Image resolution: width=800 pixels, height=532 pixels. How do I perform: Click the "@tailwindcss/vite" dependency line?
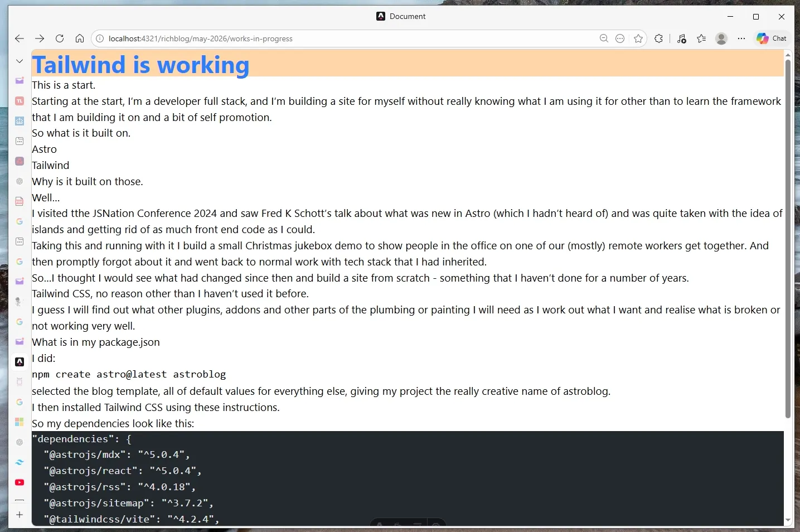[132, 519]
